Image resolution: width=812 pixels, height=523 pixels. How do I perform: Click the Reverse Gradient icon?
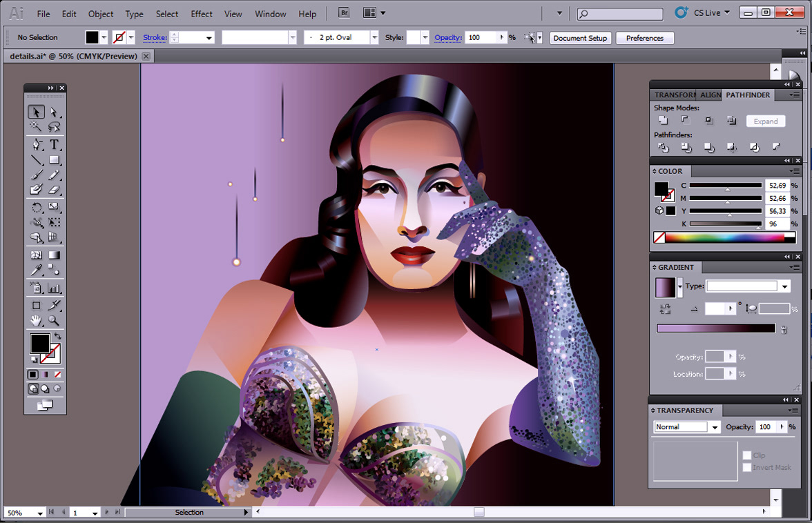665,309
